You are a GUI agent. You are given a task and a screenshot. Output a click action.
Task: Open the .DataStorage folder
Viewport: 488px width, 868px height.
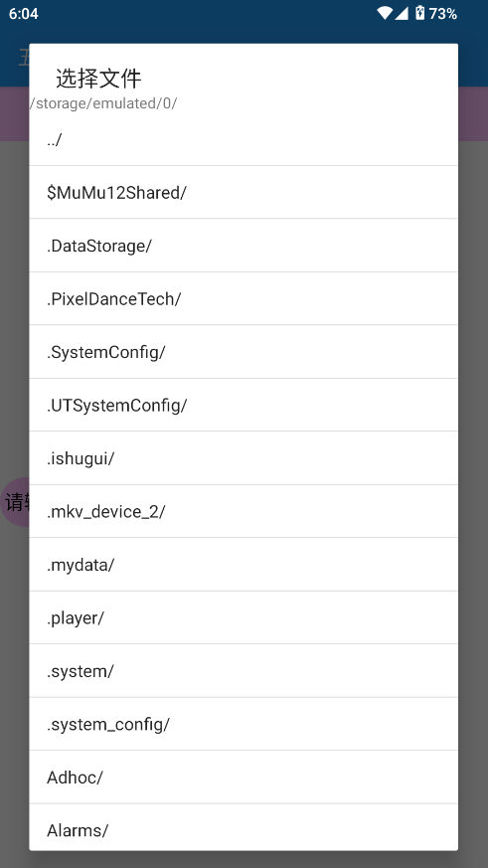coord(244,246)
